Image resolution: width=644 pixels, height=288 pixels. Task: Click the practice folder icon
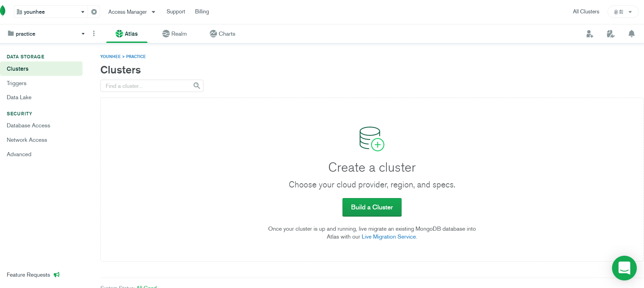11,34
